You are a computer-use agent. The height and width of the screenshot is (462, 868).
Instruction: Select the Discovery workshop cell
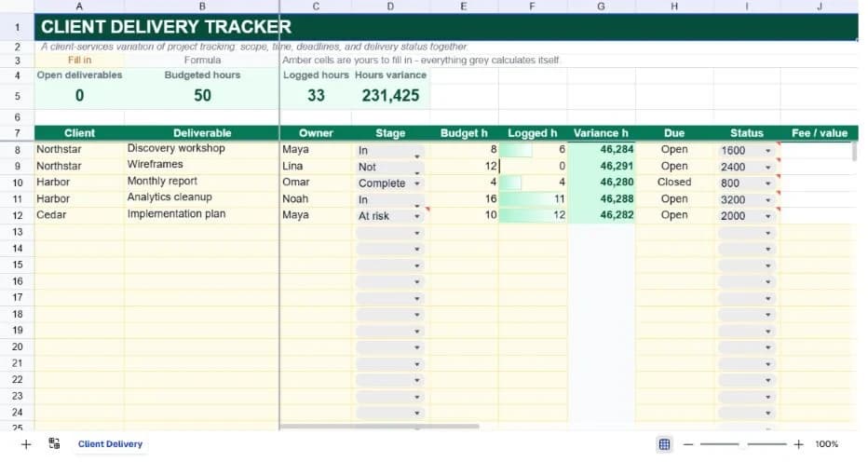coord(202,149)
